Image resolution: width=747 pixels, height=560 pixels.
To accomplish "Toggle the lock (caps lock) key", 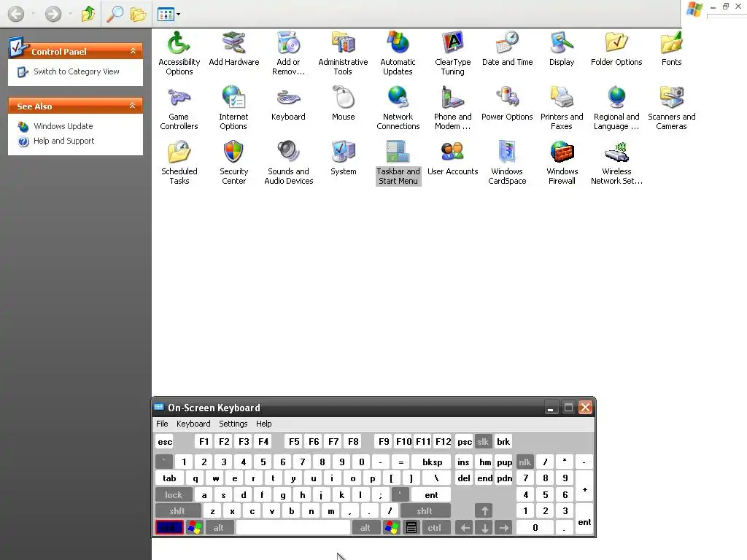I will coord(174,495).
